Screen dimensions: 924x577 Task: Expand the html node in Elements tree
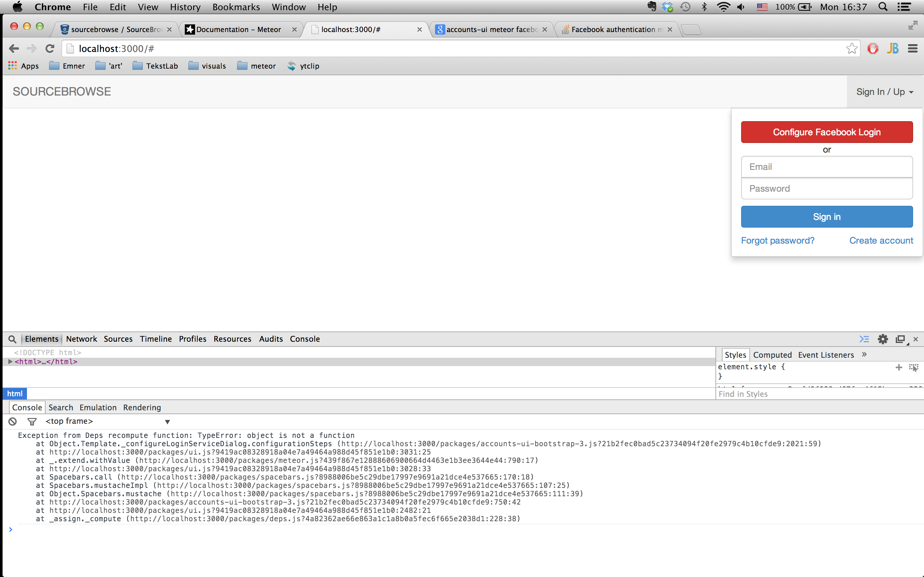coord(10,361)
